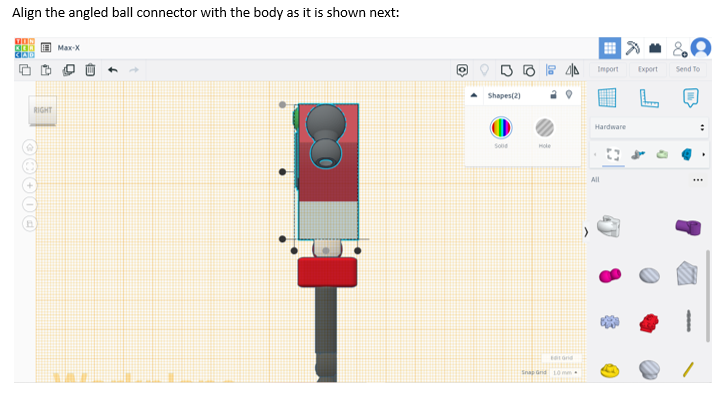Click Fit all in view button
Image resolution: width=724 pixels, height=398 pixels.
pos(30,166)
